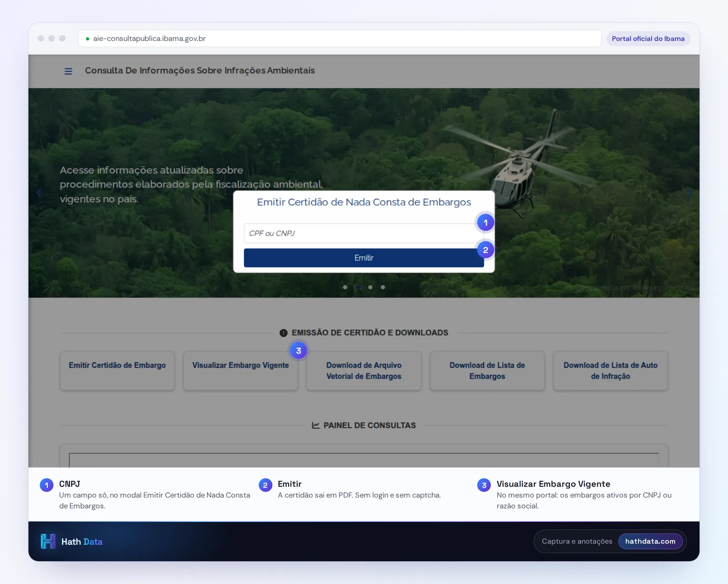Click the modal title Emitir Certidão de Nada Consta
Screen dimensions: 728x584
(364, 202)
